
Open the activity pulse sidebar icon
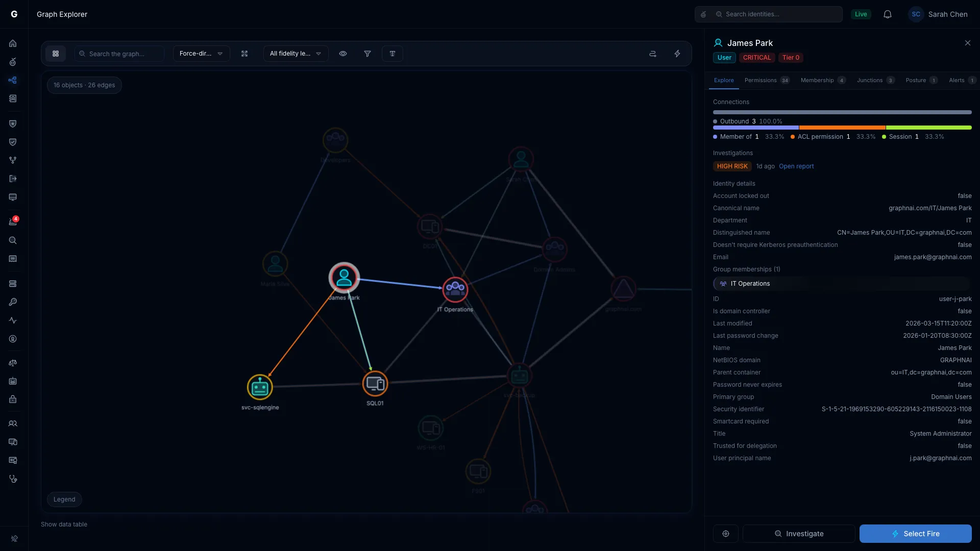13,320
